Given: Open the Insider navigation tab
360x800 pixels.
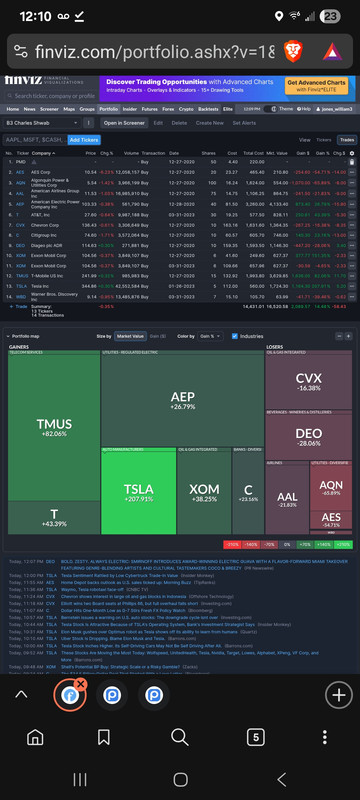Looking at the screenshot, I should pos(130,109).
